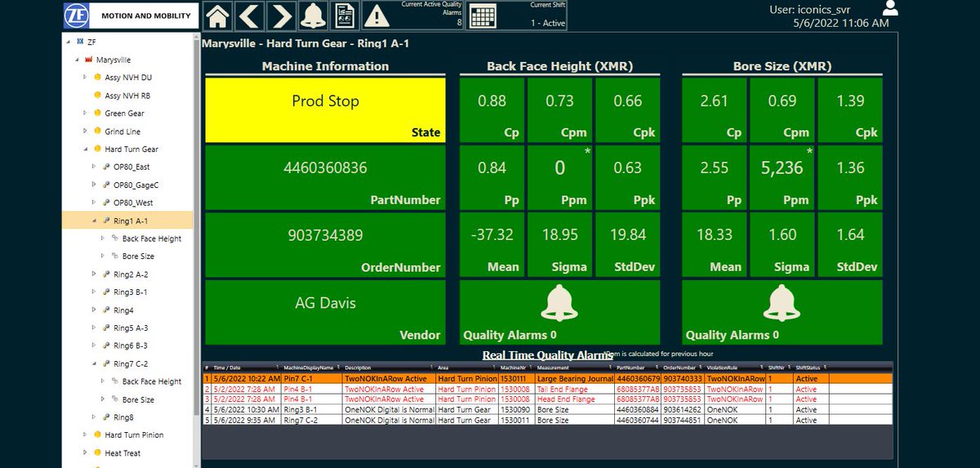Sort by the Measurement column header
This screenshot has height=468, width=980.
pyautogui.click(x=575, y=368)
